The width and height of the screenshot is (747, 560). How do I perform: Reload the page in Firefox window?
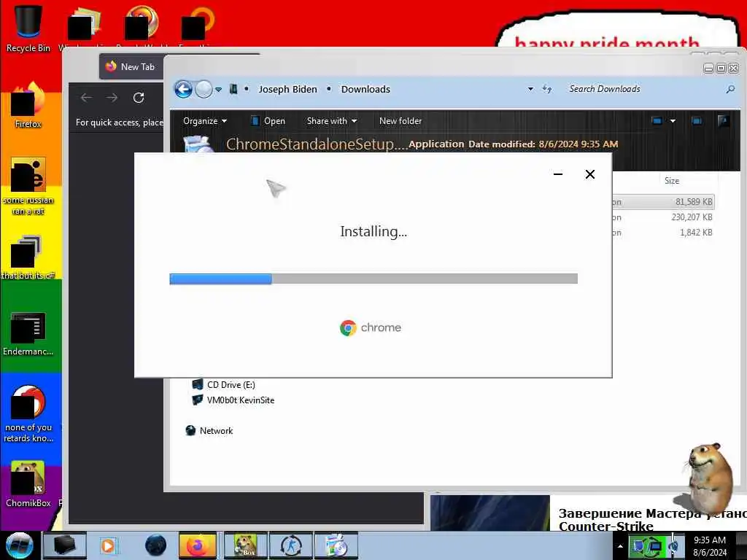tap(139, 98)
